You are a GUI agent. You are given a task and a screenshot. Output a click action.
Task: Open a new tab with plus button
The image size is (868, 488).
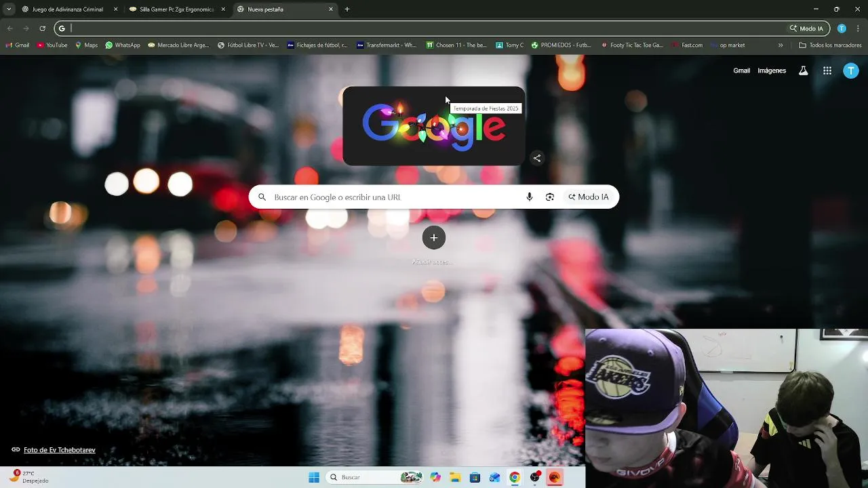click(x=347, y=9)
